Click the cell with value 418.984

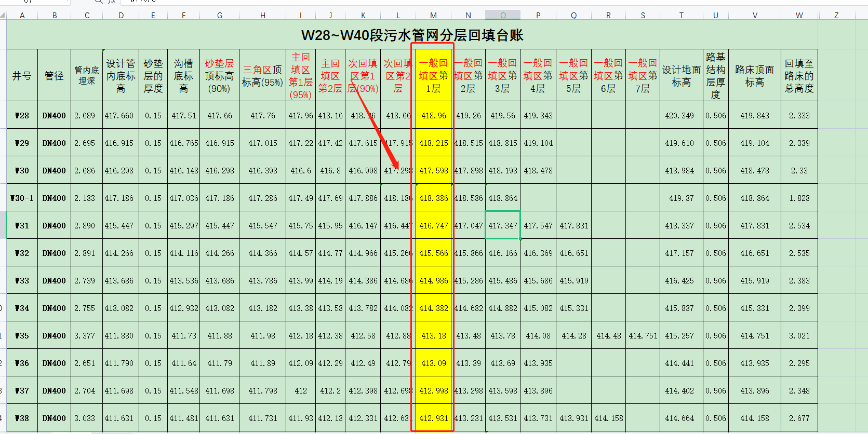681,170
